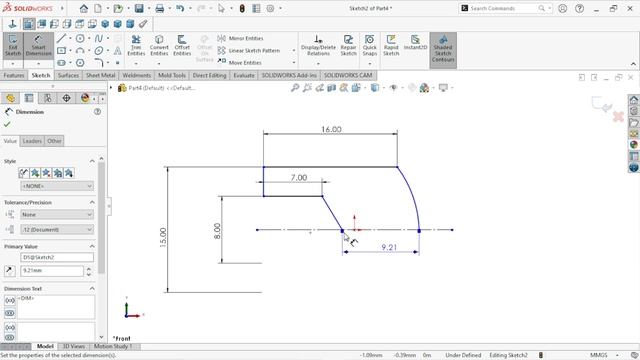Click the 9.21mm value stepper arrows
The width and height of the screenshot is (640, 360).
click(x=89, y=271)
